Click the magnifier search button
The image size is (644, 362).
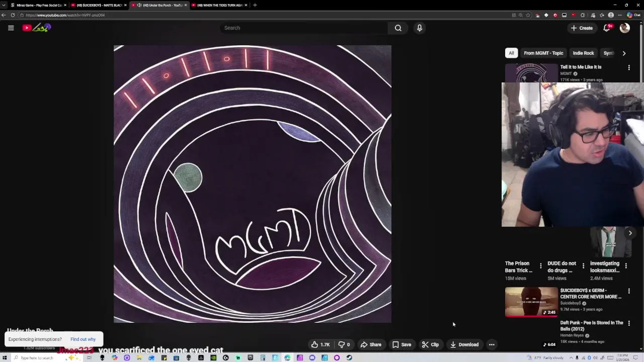tap(398, 28)
